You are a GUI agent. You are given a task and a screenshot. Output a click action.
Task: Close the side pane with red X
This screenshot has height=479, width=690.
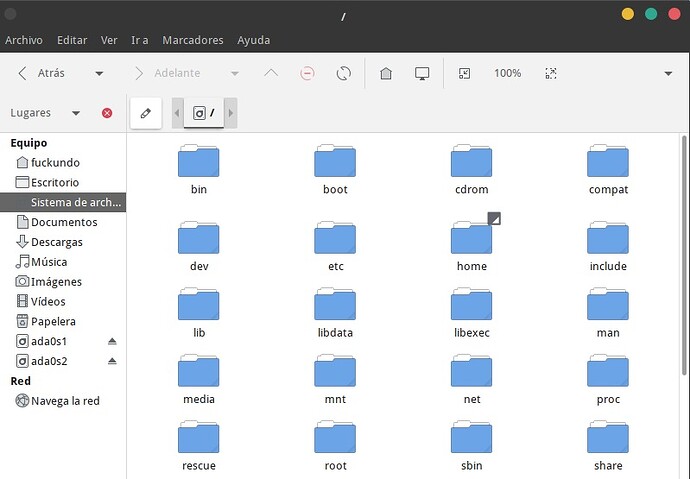[107, 113]
